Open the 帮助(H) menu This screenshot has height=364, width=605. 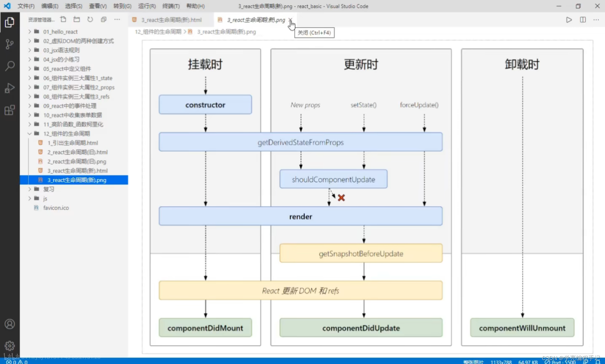point(195,6)
